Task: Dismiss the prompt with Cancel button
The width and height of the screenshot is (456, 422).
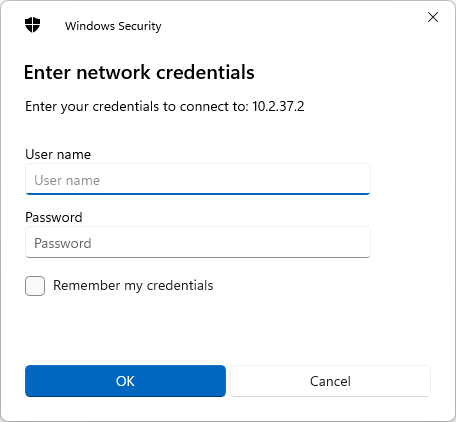Action: (330, 381)
